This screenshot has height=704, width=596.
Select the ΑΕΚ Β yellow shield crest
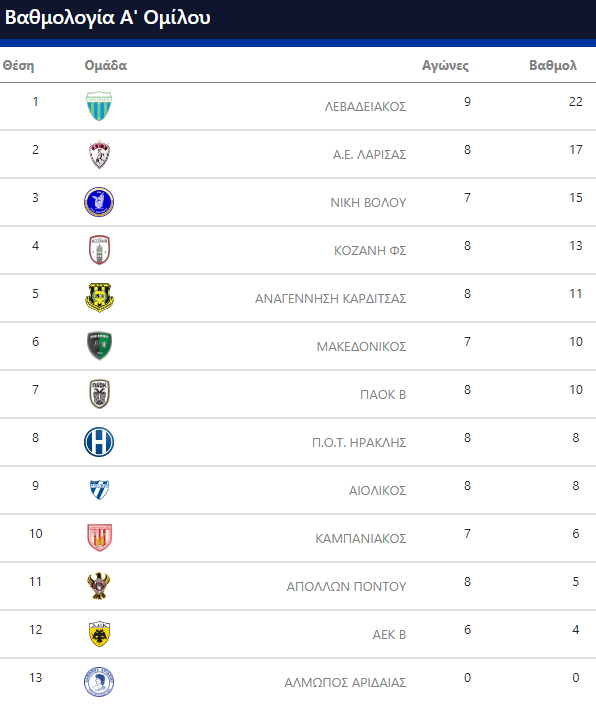(99, 634)
